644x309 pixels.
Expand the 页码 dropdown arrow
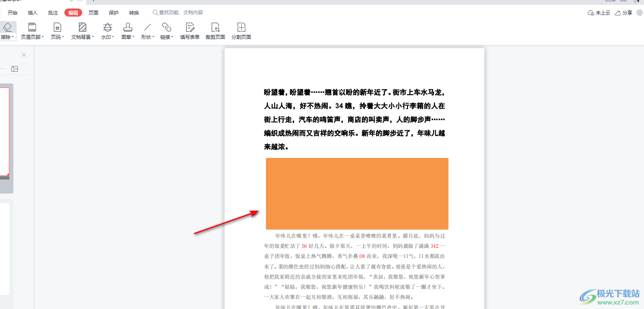click(63, 37)
